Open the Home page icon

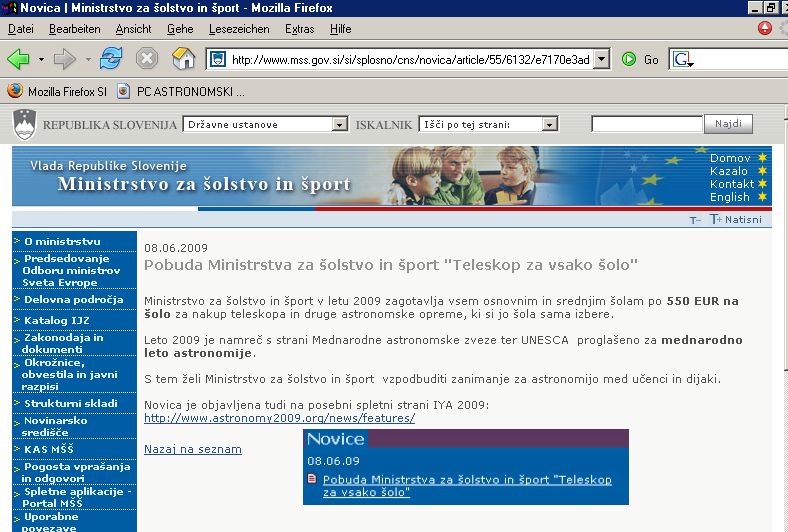point(183,60)
